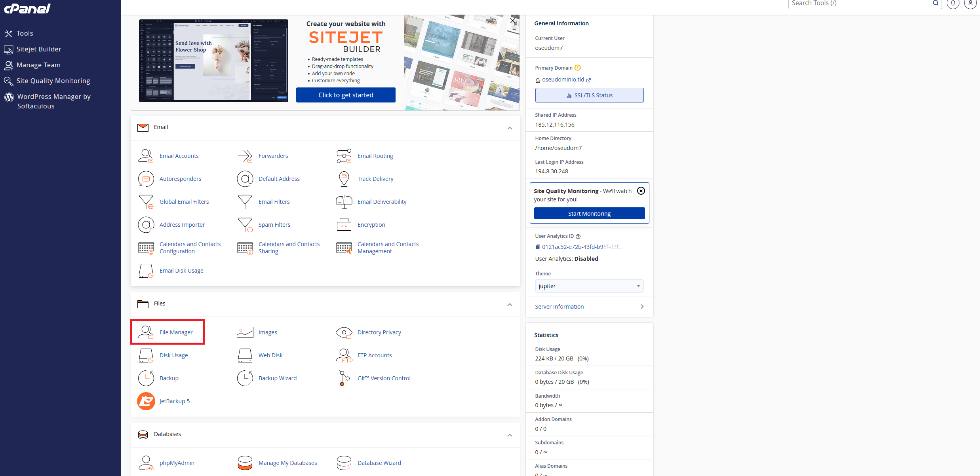Open the phpMyAdmin icon

(x=146, y=463)
